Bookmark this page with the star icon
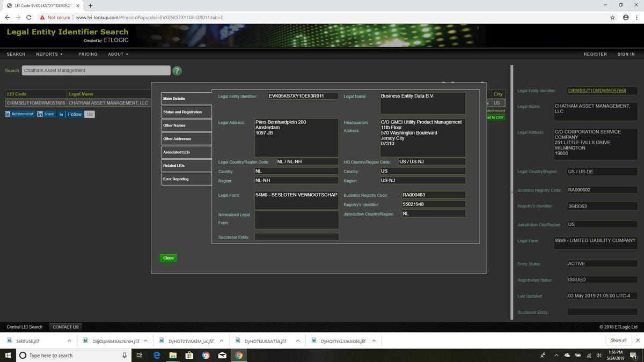Image resolution: width=644 pixels, height=362 pixels. [613, 17]
